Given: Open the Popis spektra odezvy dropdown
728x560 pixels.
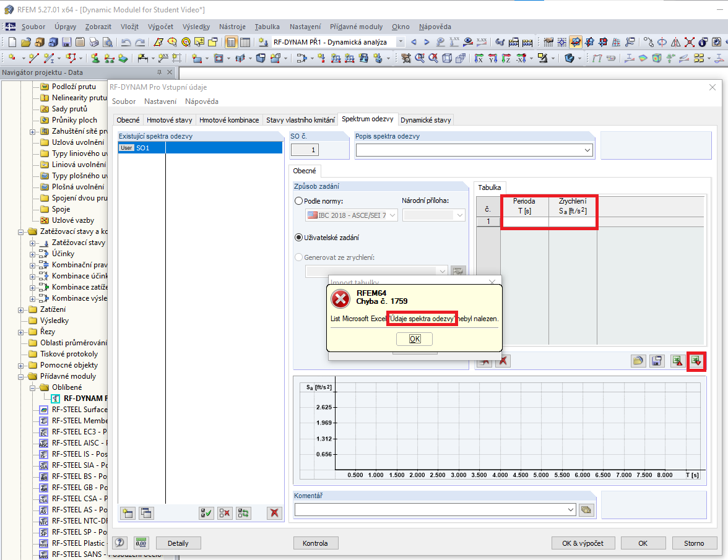Looking at the screenshot, I should 588,150.
